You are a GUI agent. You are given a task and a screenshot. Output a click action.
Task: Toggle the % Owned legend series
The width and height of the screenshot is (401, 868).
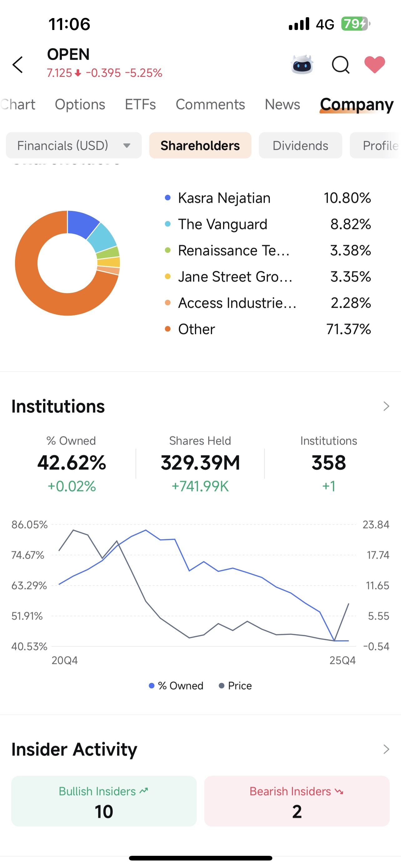(176, 686)
